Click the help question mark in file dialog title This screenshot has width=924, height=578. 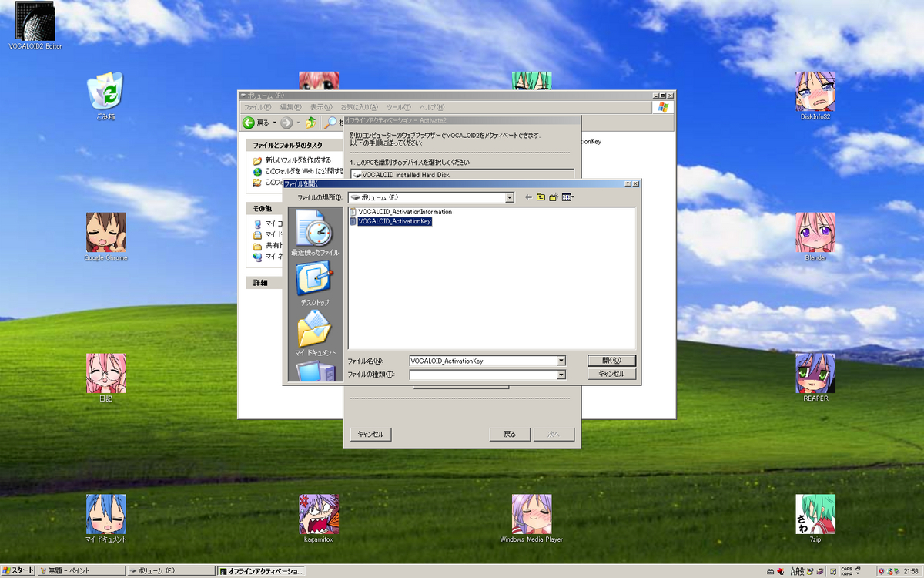[628, 184]
